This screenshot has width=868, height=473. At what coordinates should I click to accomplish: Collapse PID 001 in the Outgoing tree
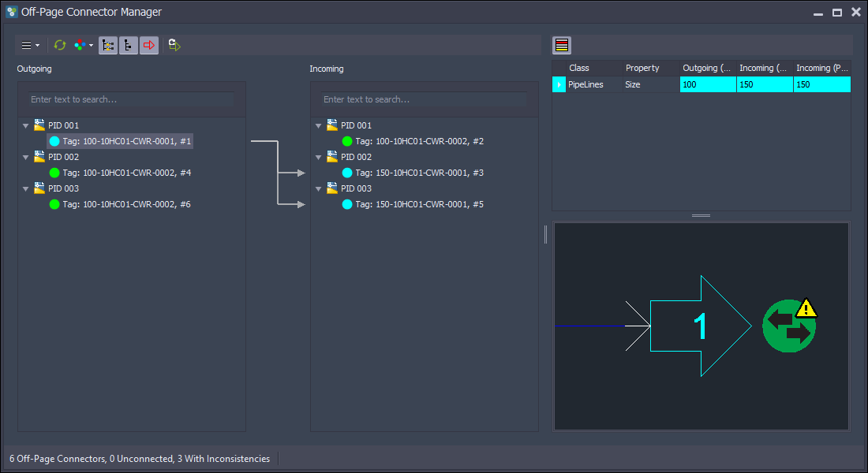[26, 126]
